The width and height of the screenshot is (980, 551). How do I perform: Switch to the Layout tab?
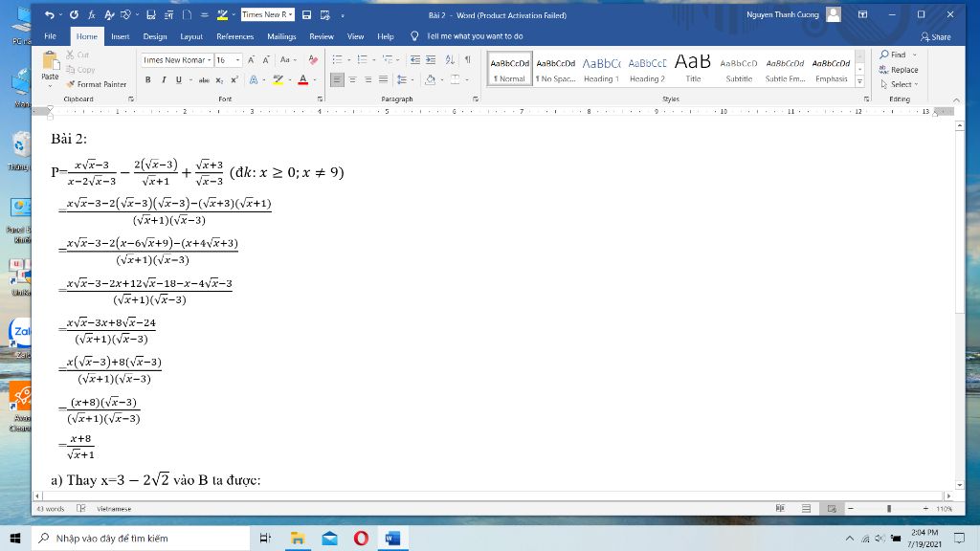(191, 36)
